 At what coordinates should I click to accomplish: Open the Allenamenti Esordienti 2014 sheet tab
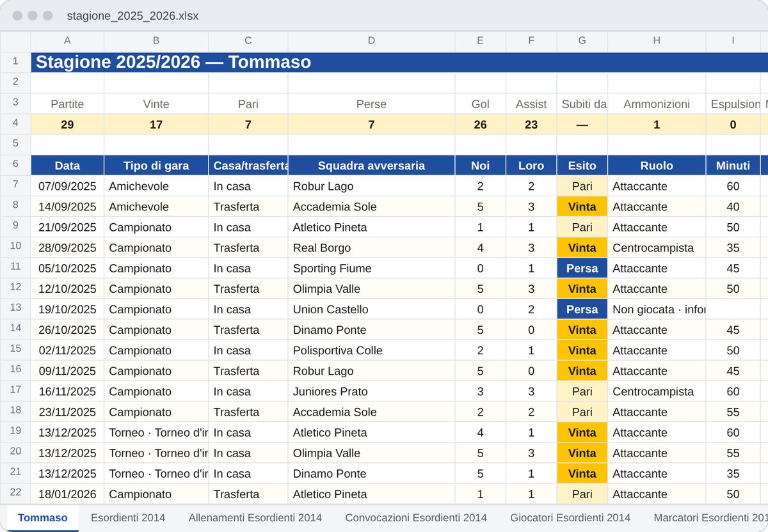pos(255,518)
